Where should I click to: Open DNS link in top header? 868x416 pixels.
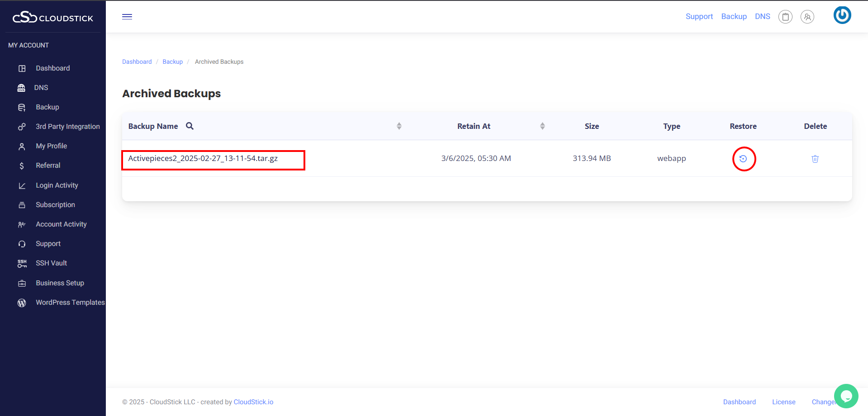pos(762,17)
